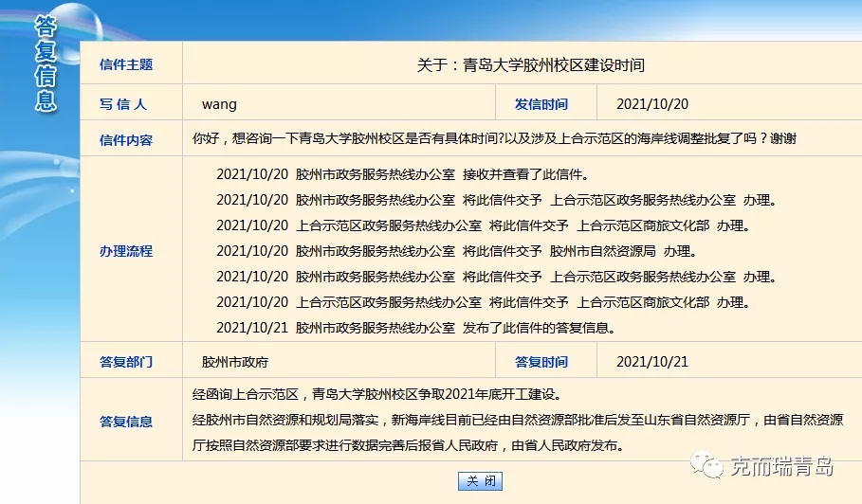Click the 写信人 label

point(123,104)
